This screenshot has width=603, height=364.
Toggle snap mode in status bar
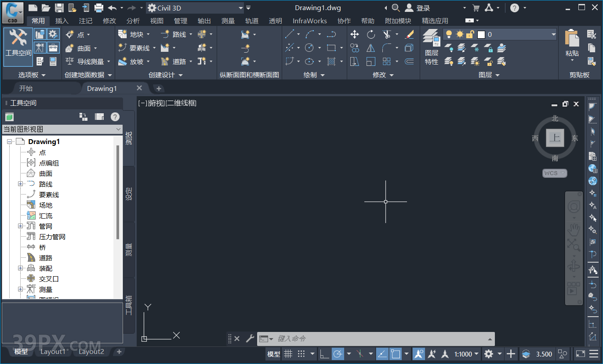(301, 354)
